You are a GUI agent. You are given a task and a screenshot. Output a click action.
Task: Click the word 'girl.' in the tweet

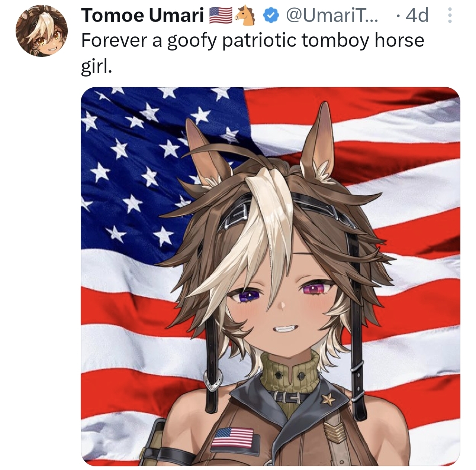pos(96,66)
